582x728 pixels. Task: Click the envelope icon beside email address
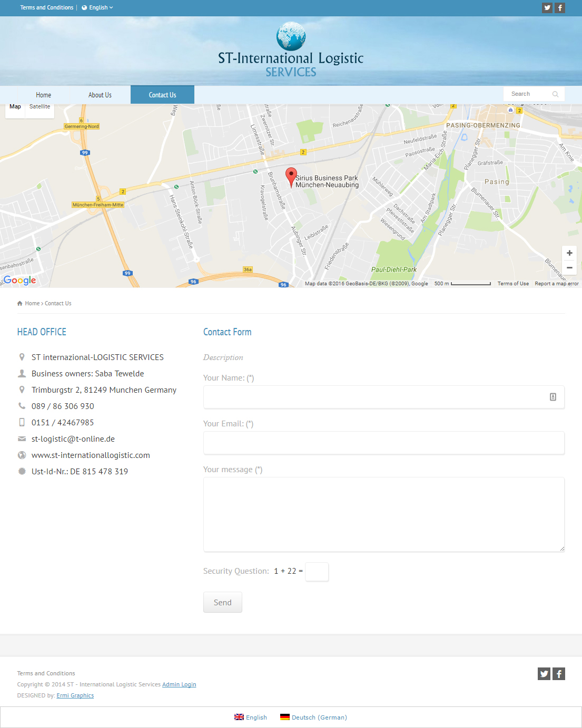coord(22,438)
